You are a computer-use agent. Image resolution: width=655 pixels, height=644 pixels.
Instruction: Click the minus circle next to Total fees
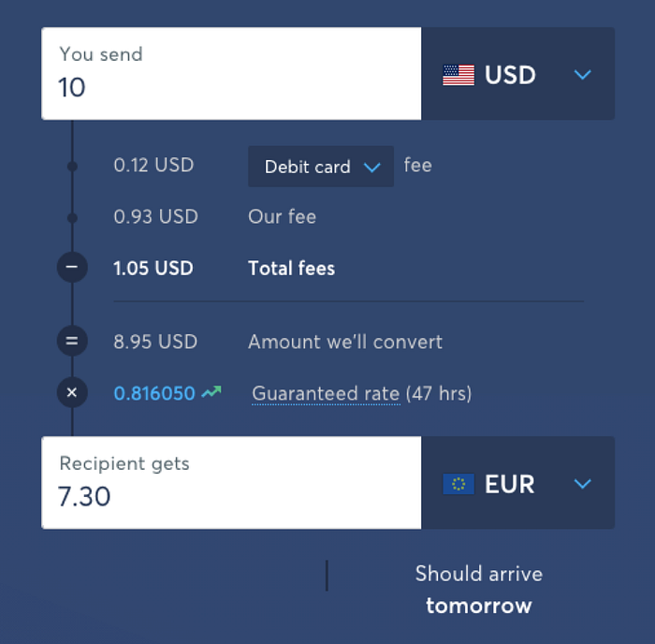coord(72,267)
